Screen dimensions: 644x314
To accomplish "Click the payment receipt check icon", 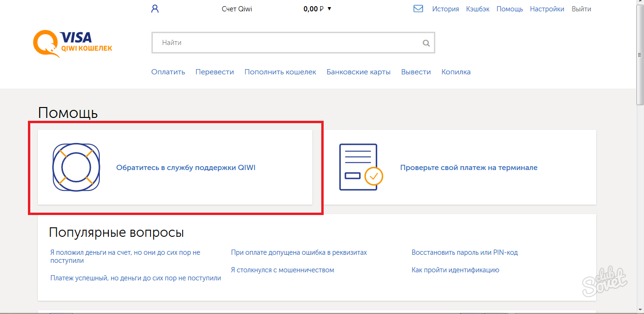I will point(361,167).
